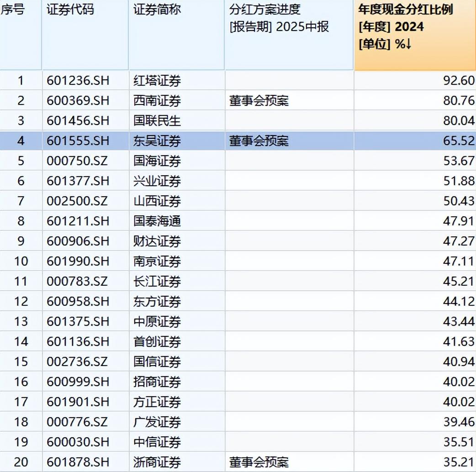Click stock code 000750.SZ

77,161
